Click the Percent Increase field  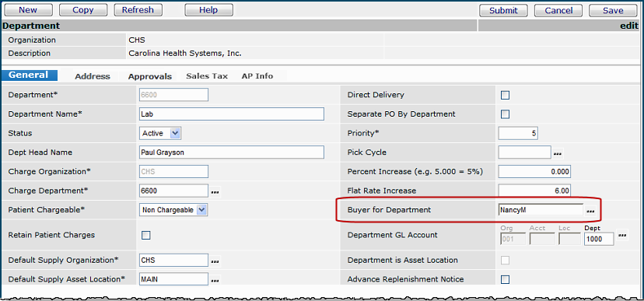(534, 172)
